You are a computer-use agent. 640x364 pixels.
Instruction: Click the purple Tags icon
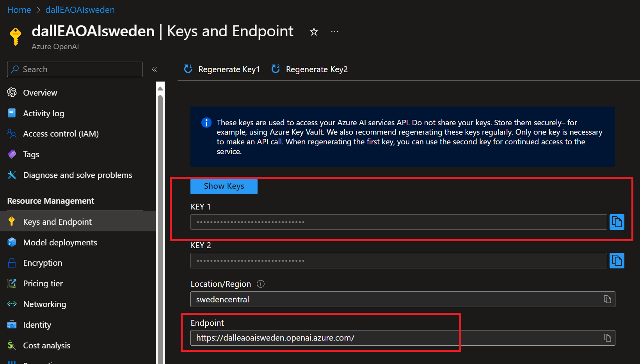tap(12, 154)
